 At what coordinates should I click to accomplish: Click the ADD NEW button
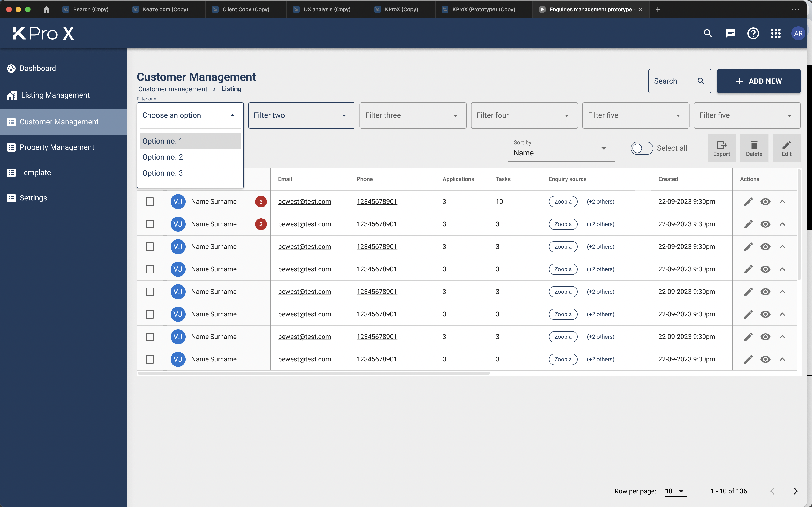point(758,81)
